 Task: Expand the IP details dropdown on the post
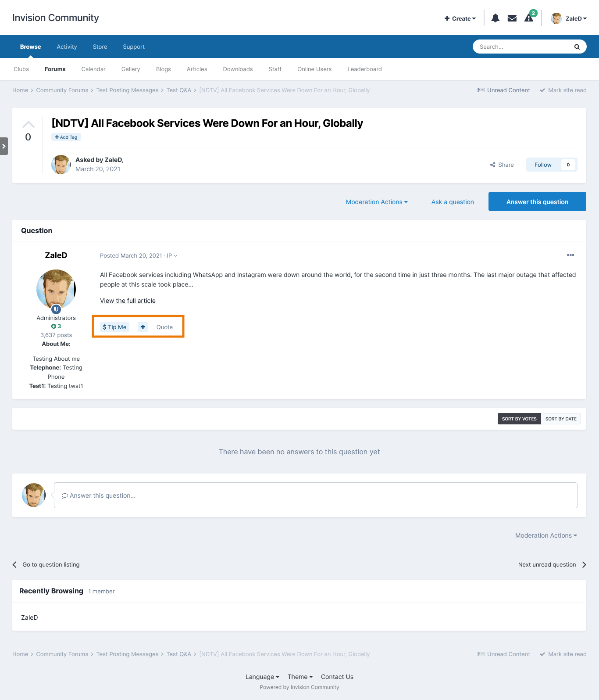pos(172,255)
